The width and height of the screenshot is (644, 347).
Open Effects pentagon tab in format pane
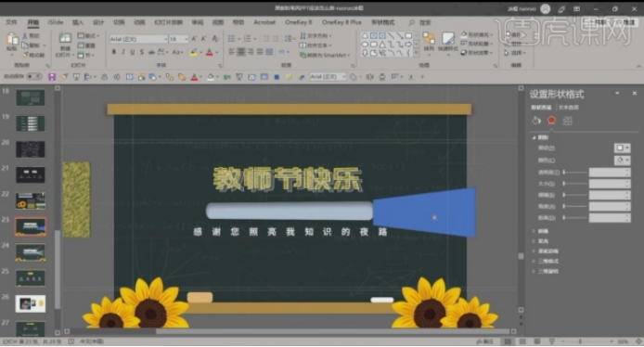551,121
